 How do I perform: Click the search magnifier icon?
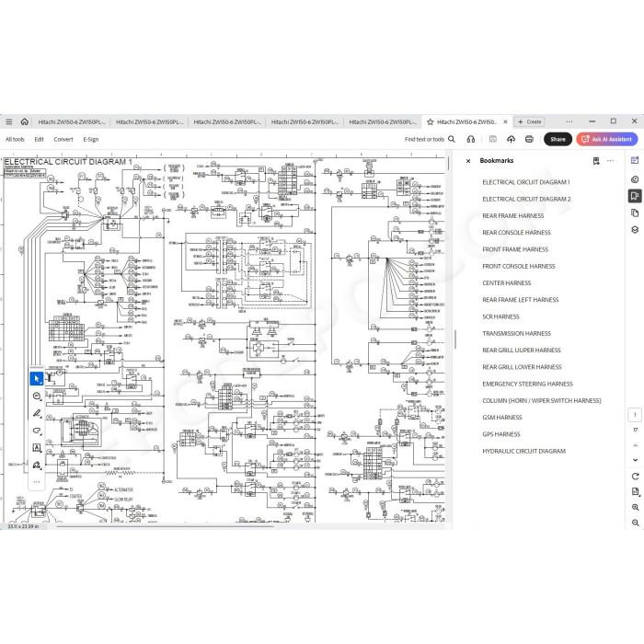[x=452, y=139]
